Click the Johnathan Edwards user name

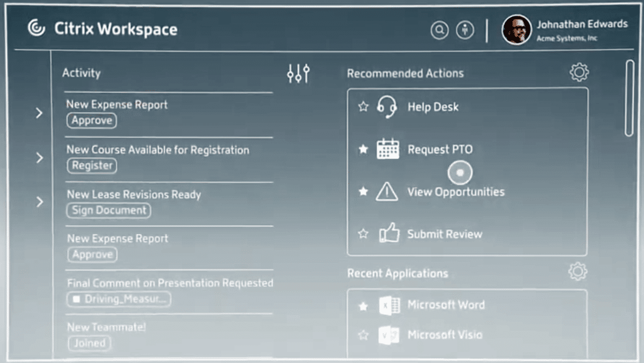pos(582,24)
